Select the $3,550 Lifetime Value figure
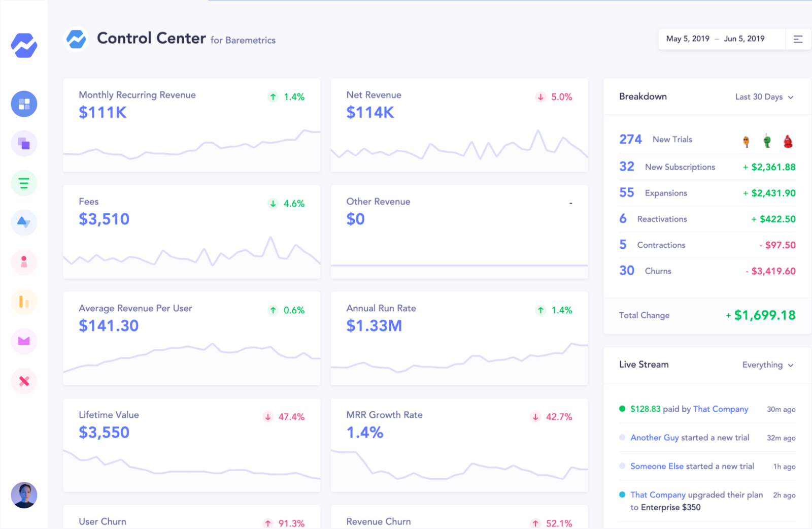The image size is (812, 529). [104, 433]
